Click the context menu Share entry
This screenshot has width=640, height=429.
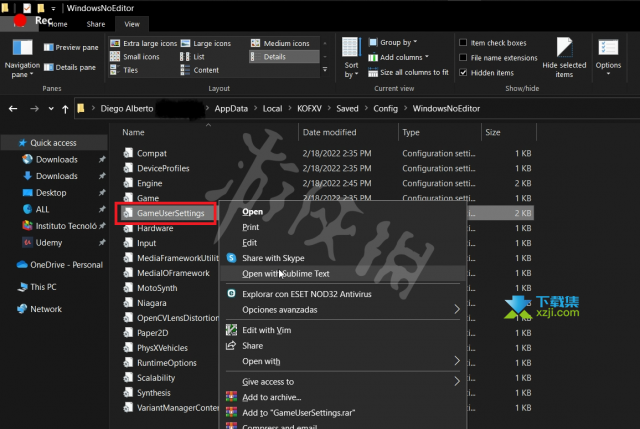[x=252, y=346]
